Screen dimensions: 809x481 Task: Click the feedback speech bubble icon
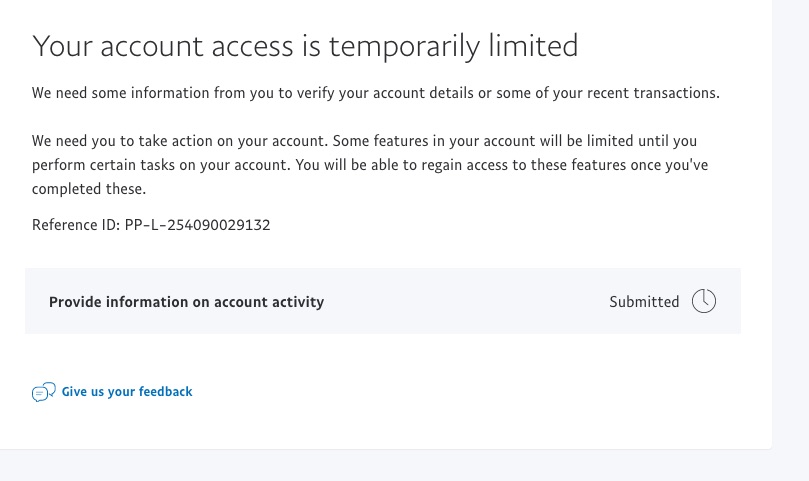tap(43, 392)
